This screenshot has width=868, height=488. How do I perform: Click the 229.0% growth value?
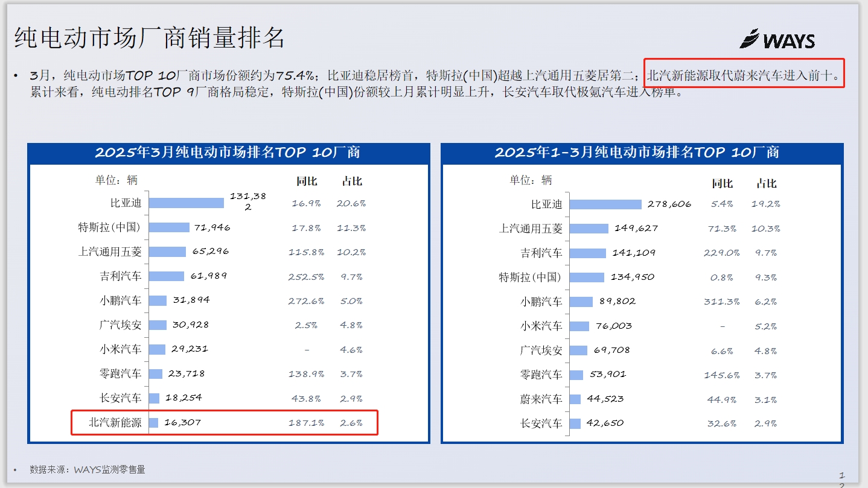click(x=722, y=253)
